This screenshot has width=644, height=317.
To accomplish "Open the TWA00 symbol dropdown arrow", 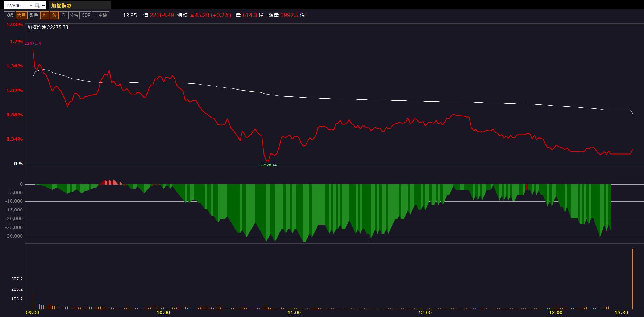I will click(31, 5).
